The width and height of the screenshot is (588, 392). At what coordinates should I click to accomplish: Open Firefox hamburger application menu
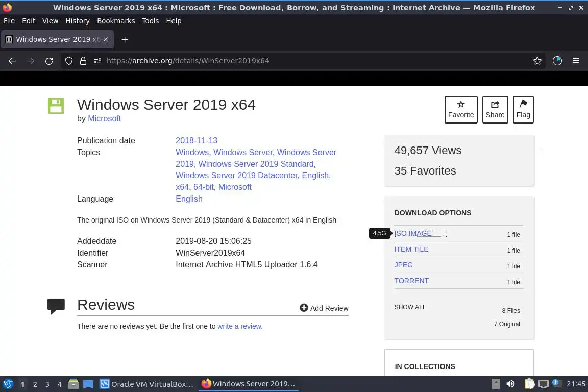(x=576, y=61)
